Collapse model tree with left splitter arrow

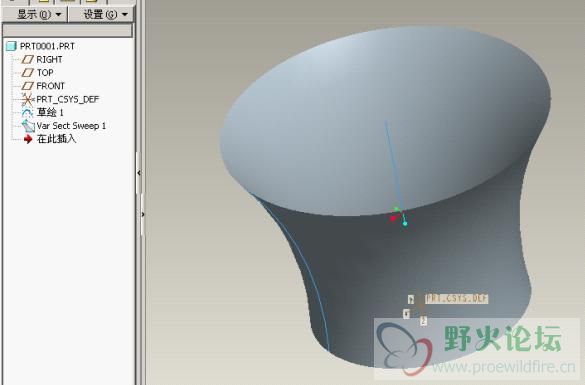click(x=139, y=173)
